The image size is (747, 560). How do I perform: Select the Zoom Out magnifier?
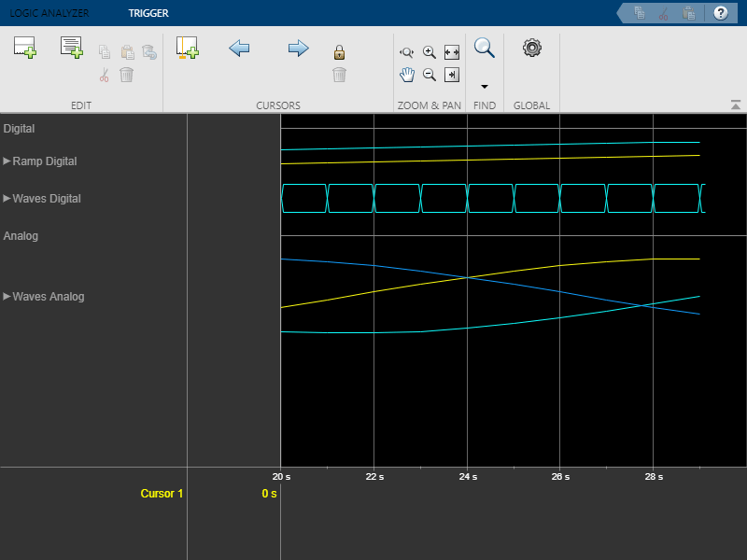430,75
